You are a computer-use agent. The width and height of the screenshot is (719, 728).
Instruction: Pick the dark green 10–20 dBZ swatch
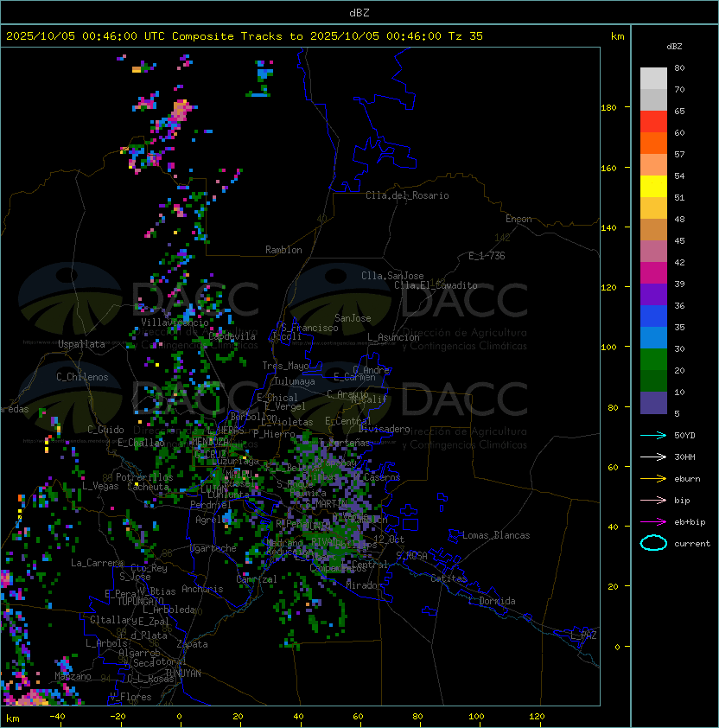[653, 380]
